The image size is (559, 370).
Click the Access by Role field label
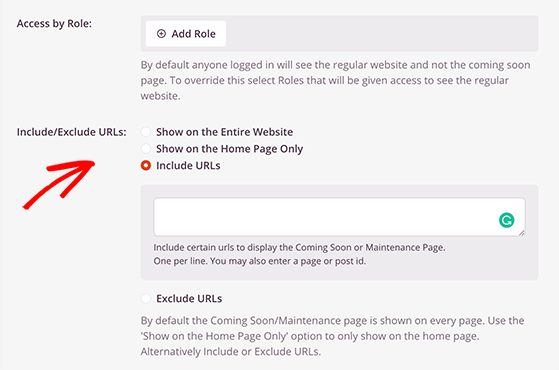[x=54, y=24]
